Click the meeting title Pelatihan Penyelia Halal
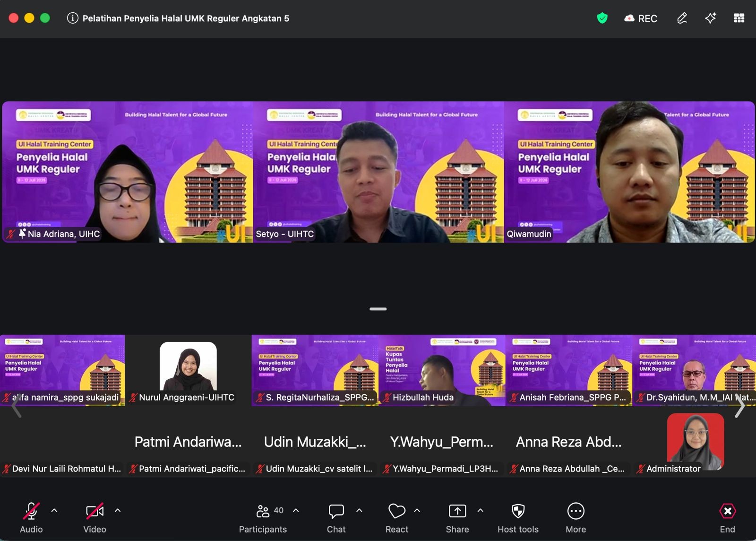This screenshot has width=756, height=541. [186, 18]
